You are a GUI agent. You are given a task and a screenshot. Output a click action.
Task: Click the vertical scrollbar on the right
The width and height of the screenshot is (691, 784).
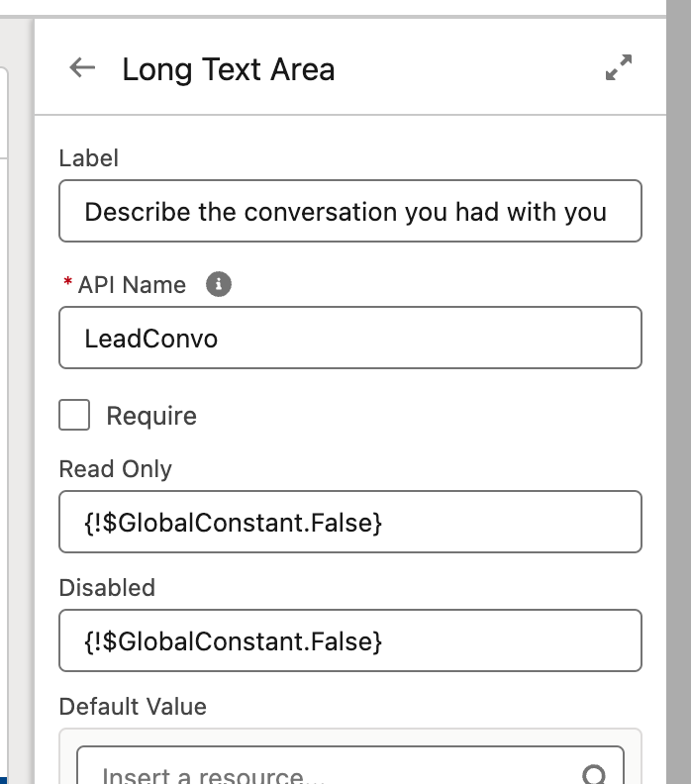(678, 392)
